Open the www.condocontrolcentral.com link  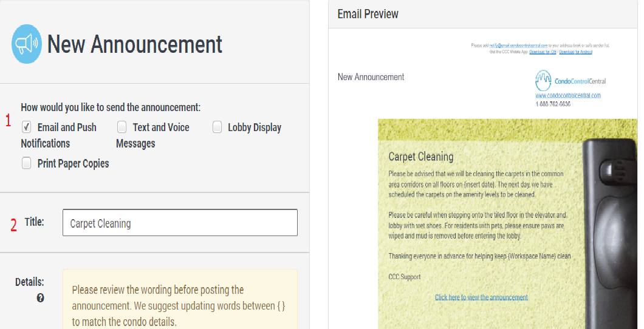pyautogui.click(x=567, y=95)
